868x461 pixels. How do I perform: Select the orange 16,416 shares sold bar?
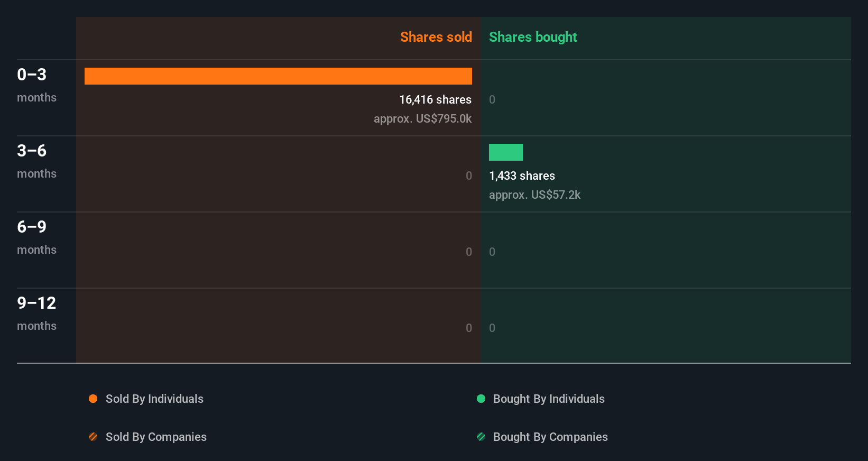278,76
